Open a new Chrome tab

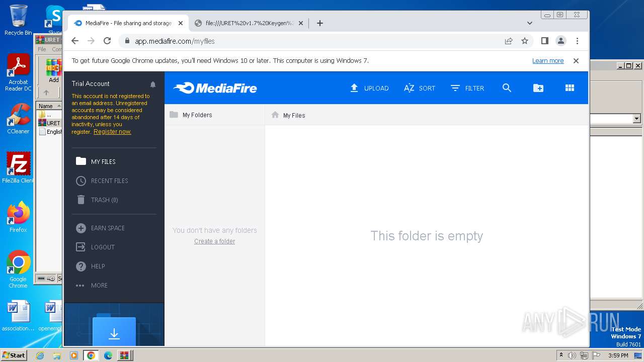point(320,23)
